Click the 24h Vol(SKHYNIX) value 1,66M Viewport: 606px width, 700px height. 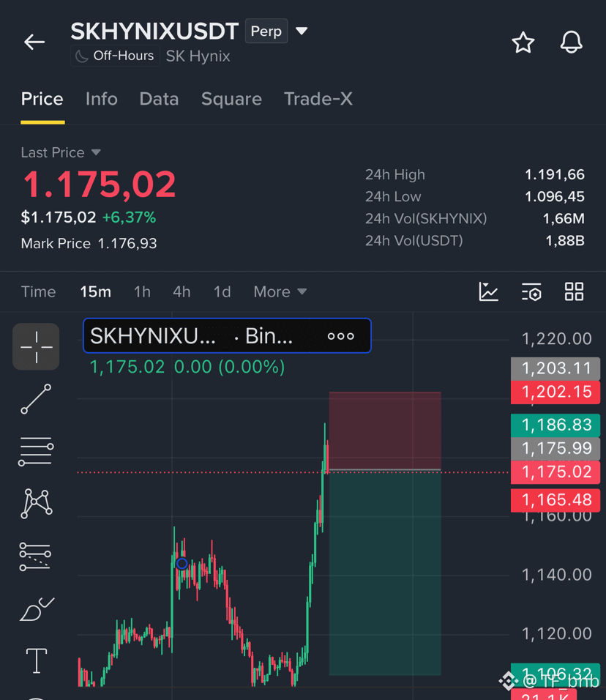tap(564, 219)
